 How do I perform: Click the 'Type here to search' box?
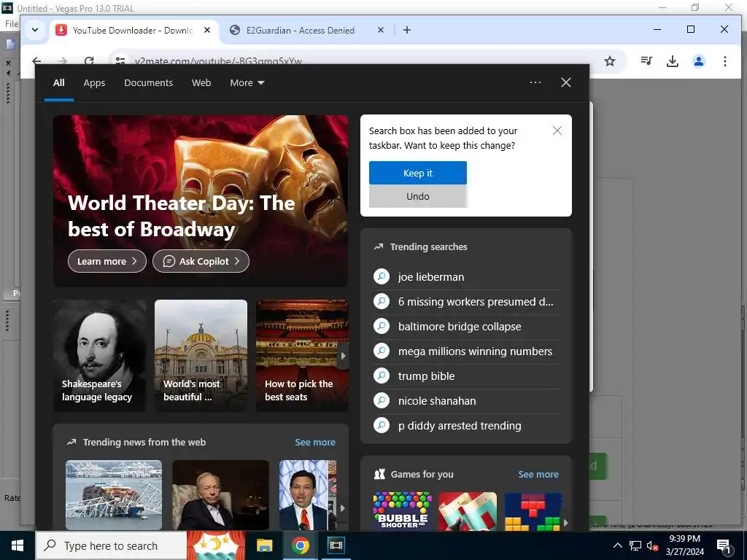[x=111, y=545]
